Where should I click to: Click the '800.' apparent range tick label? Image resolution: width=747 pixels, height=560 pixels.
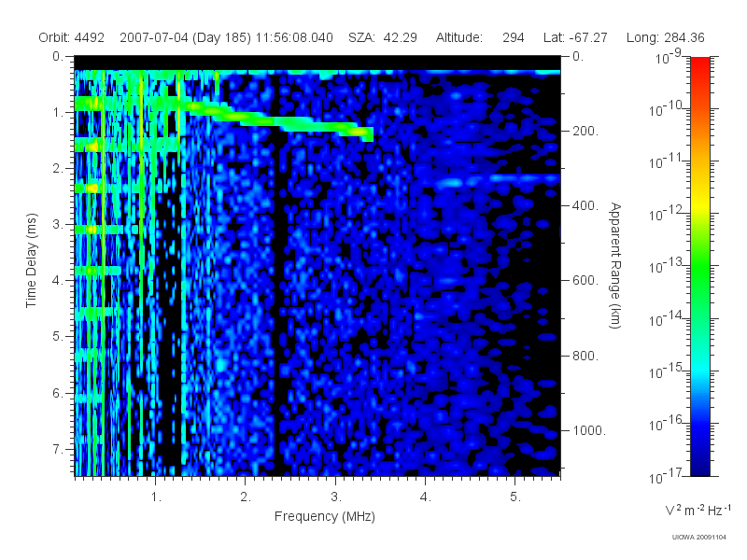tap(585, 356)
